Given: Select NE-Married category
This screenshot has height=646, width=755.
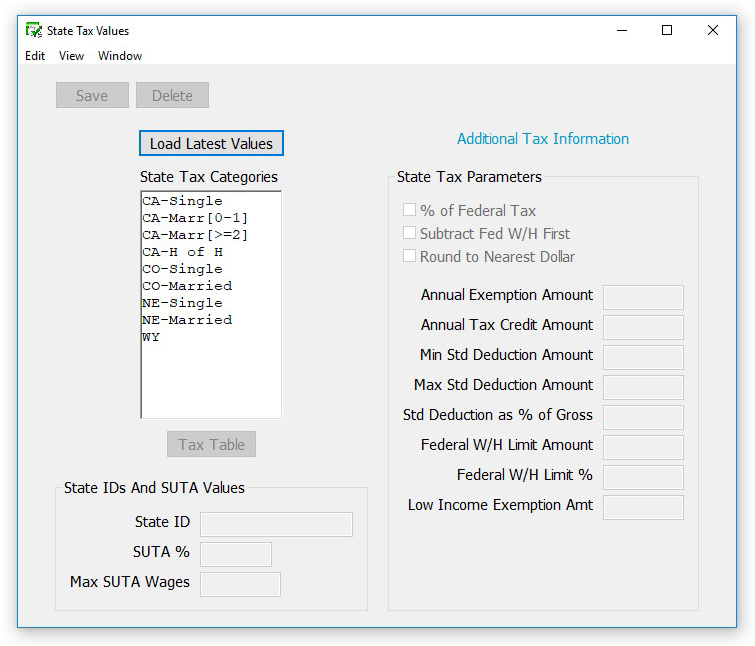Looking at the screenshot, I should coord(211,320).
